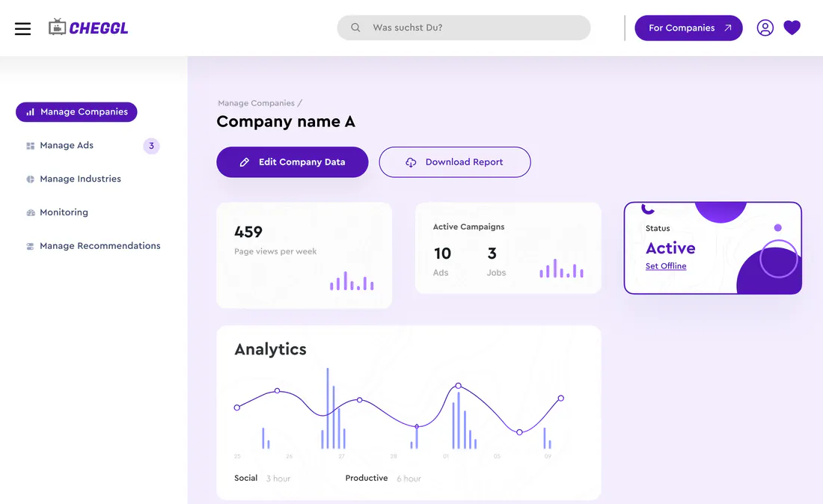Viewport: 823px width, 504px height.
Task: Click the heart favorites icon
Action: pyautogui.click(x=792, y=27)
